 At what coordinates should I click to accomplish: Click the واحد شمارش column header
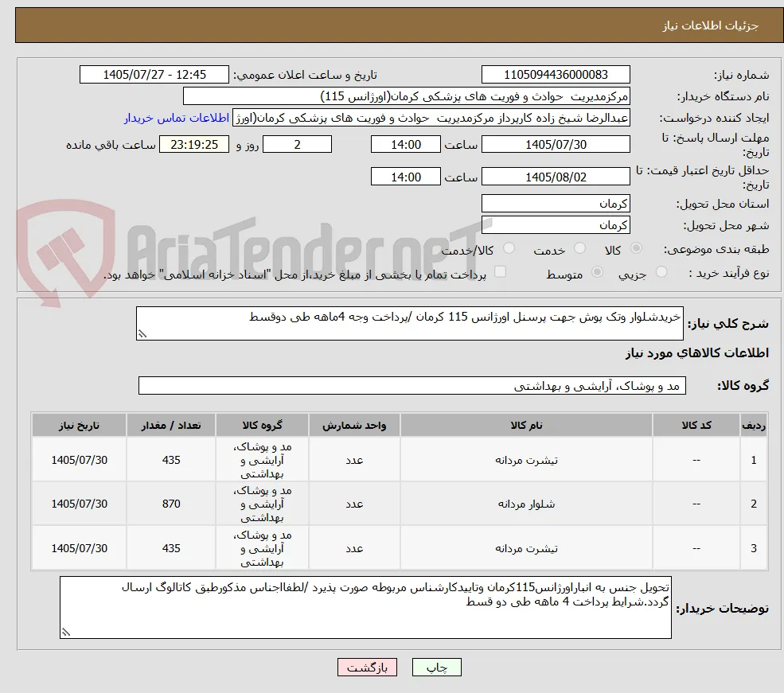pyautogui.click(x=354, y=425)
